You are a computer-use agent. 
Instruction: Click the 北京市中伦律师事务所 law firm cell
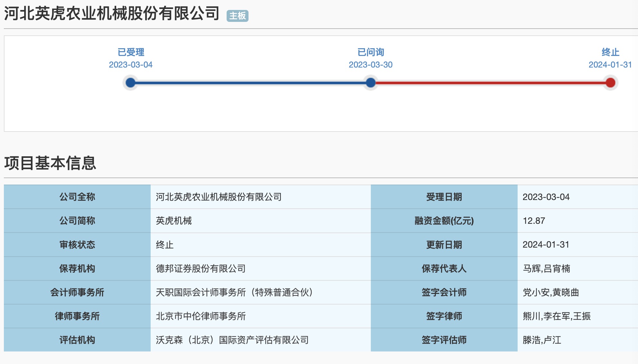201,316
